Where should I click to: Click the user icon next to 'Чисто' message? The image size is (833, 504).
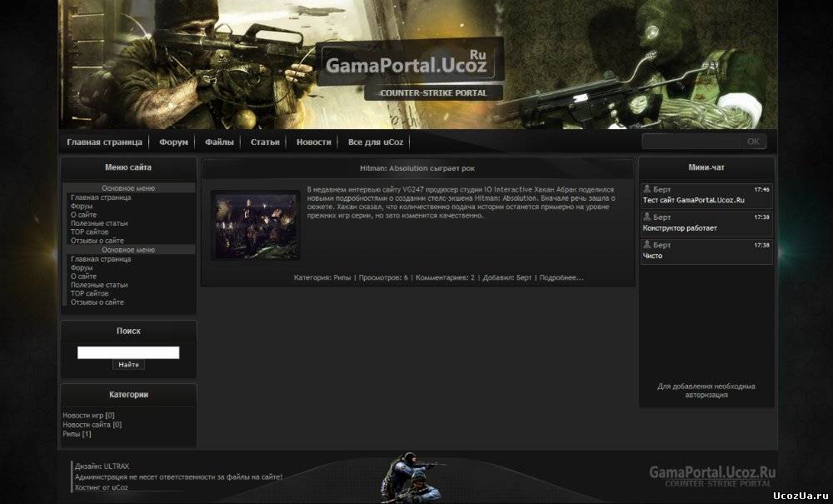646,244
